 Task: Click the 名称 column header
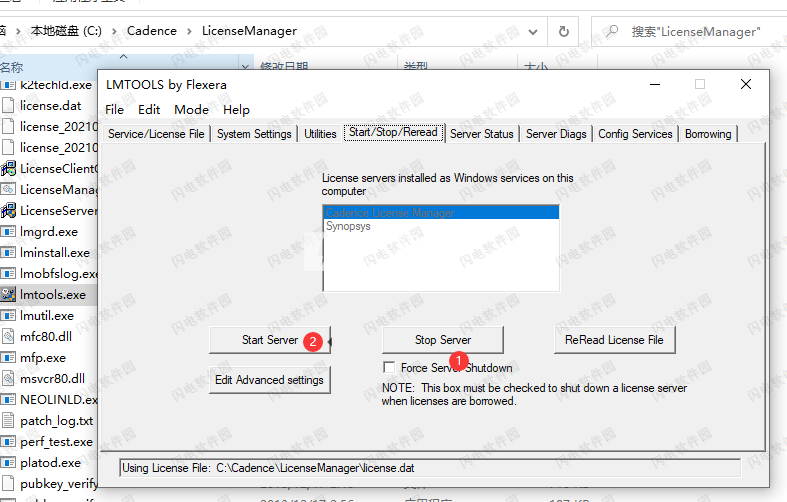12,67
